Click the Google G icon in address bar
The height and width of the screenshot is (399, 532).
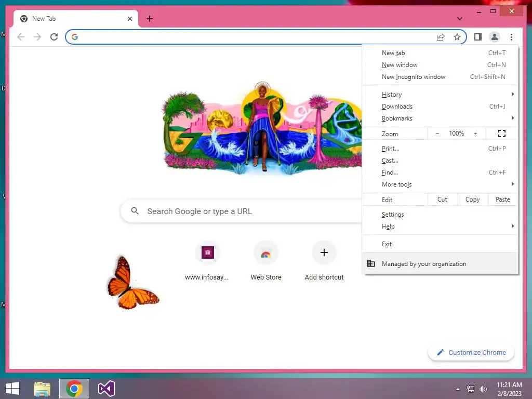(x=75, y=37)
